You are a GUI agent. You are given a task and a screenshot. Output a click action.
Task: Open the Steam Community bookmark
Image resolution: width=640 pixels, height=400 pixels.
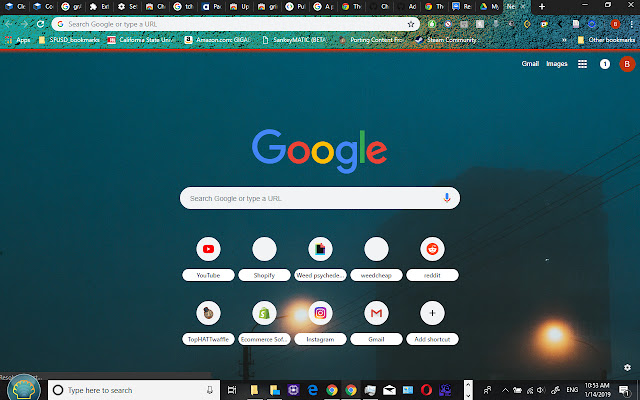click(446, 40)
